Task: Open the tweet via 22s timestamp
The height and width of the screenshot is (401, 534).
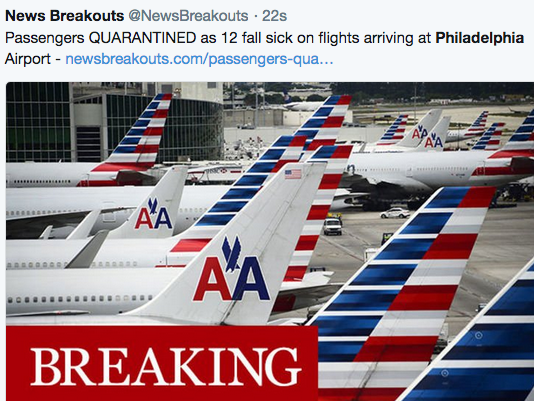Action: pyautogui.click(x=274, y=16)
